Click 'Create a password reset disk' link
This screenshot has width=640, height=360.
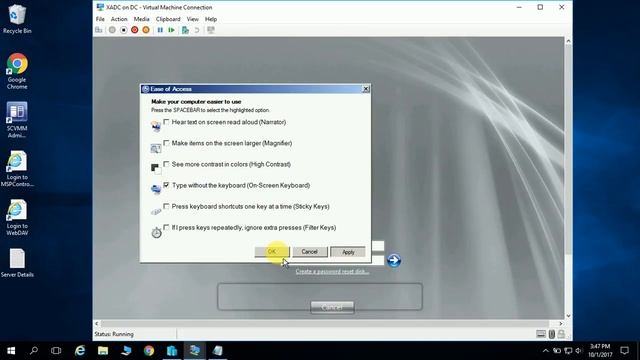point(332,271)
